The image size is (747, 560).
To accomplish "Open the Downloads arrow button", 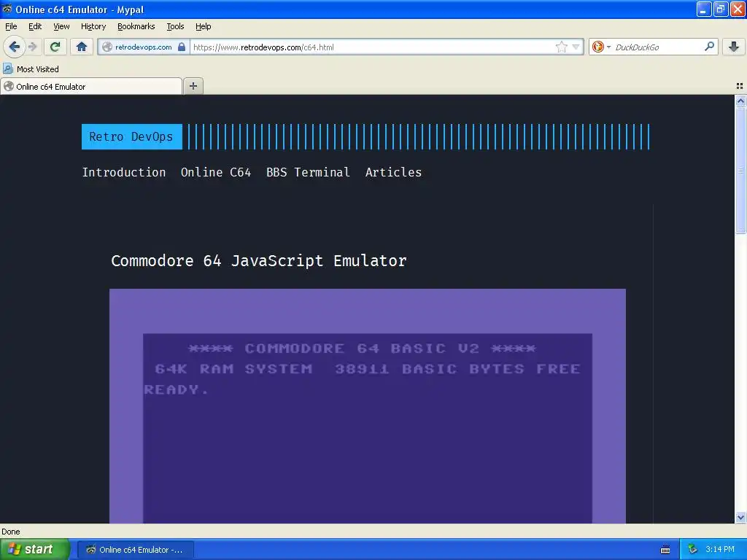I will tap(734, 47).
